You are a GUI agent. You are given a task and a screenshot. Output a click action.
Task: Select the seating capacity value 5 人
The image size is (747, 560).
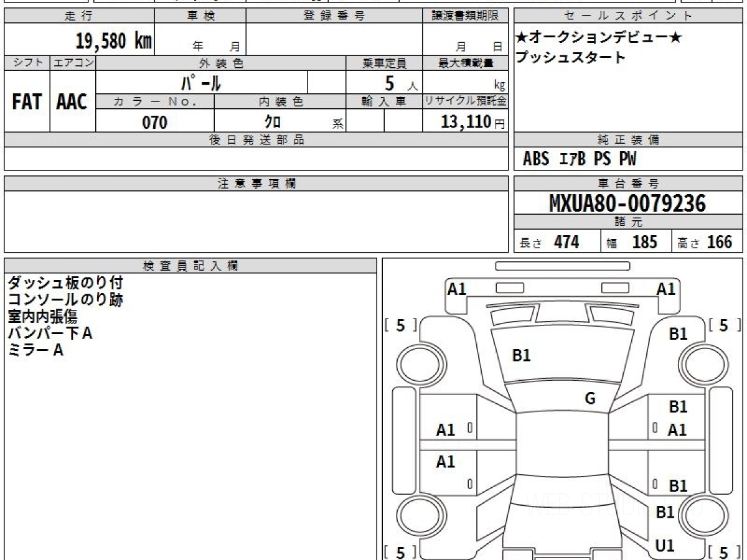402,83
